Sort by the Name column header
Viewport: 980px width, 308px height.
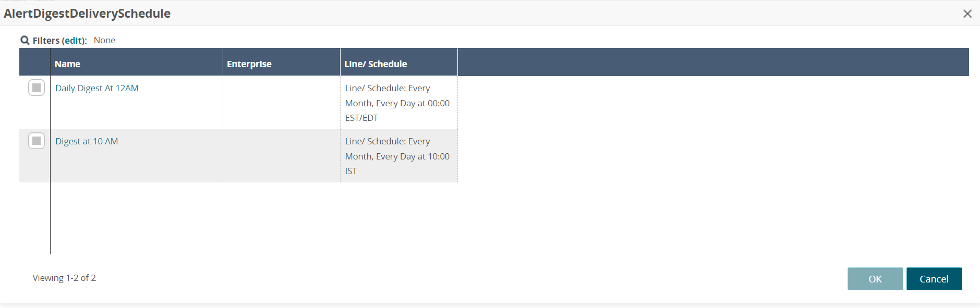pos(67,64)
